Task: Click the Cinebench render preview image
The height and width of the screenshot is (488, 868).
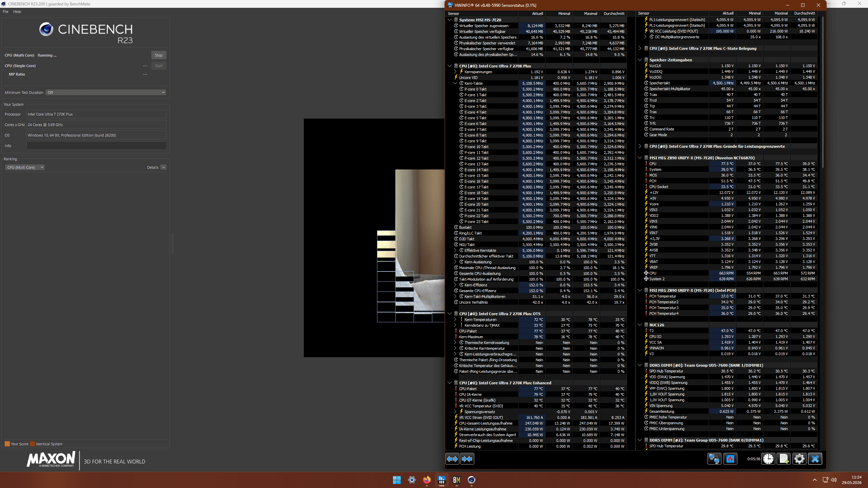Action: click(374, 238)
